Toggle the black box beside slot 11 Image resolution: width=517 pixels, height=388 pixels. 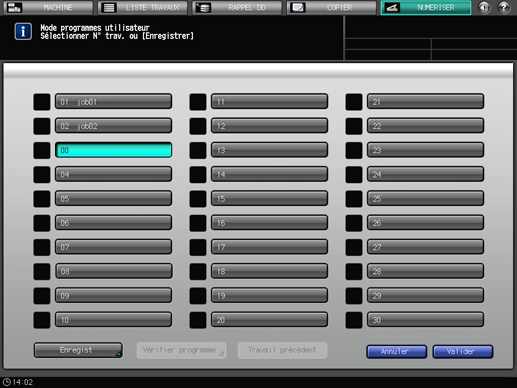point(198,102)
